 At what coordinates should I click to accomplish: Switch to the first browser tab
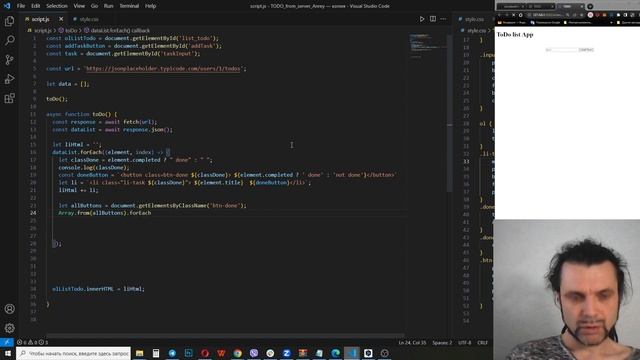[512, 7]
